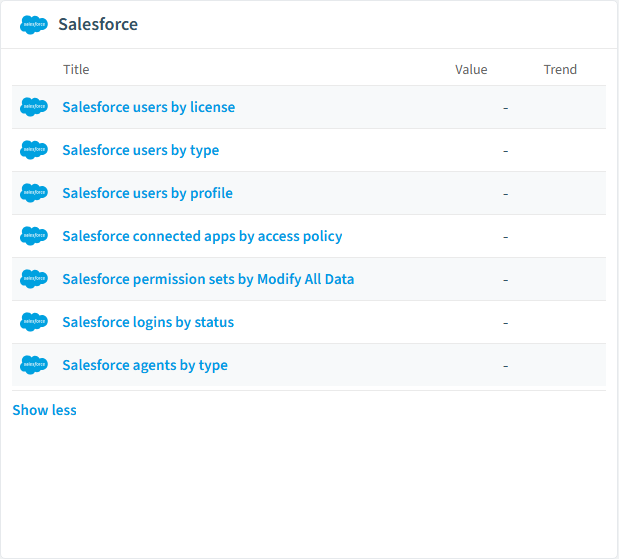Open Salesforce users by profile
The image size is (619, 559).
(148, 193)
